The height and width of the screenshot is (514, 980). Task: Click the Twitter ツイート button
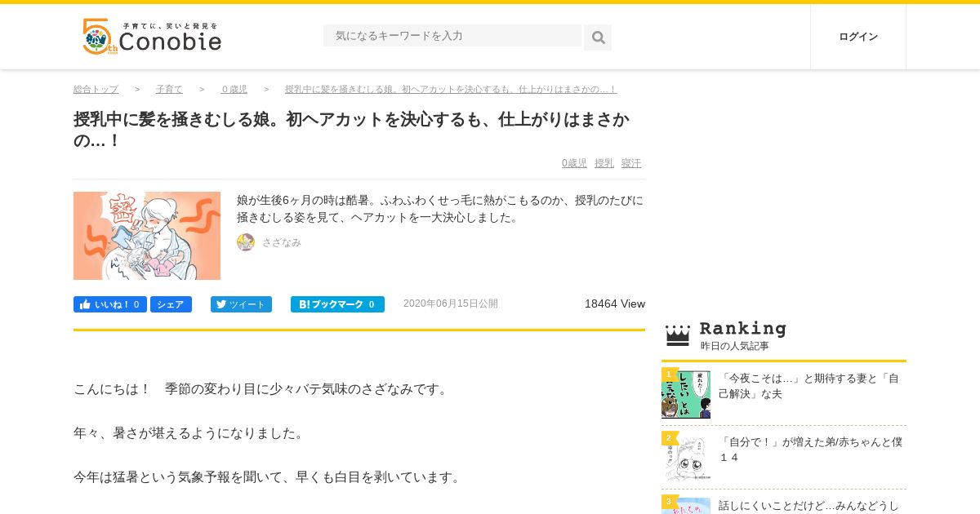(x=241, y=304)
